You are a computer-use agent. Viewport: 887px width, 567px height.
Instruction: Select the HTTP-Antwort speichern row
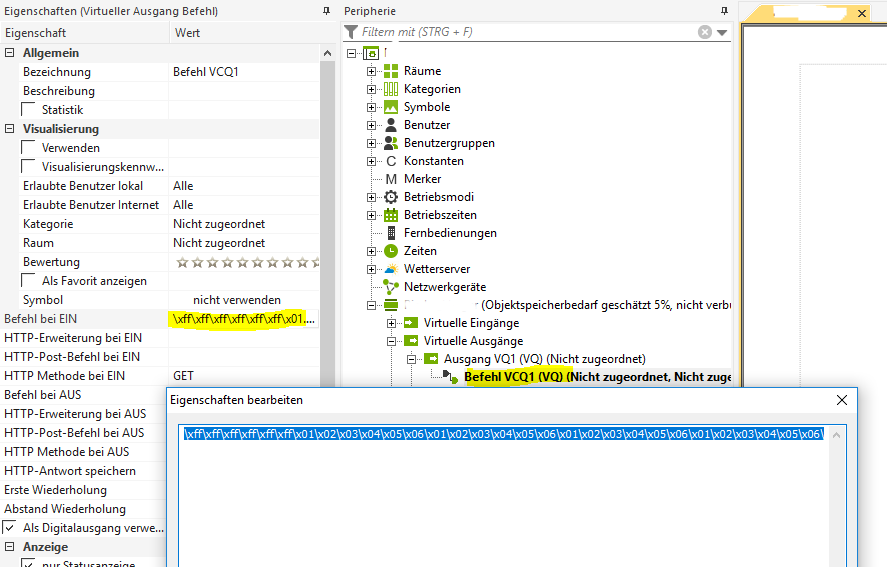[x=84, y=471]
